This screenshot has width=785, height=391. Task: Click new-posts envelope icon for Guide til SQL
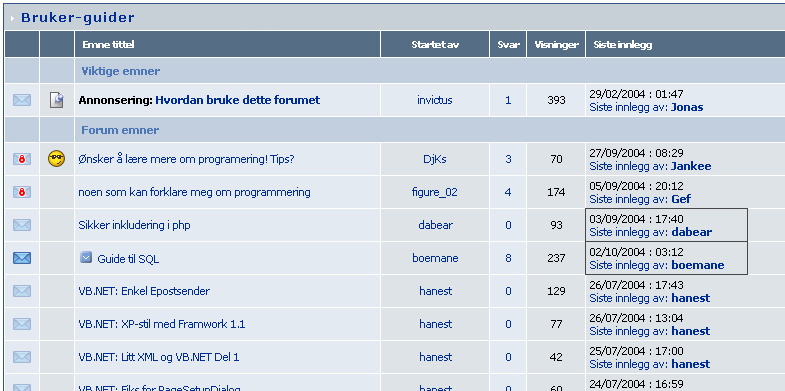(22, 258)
